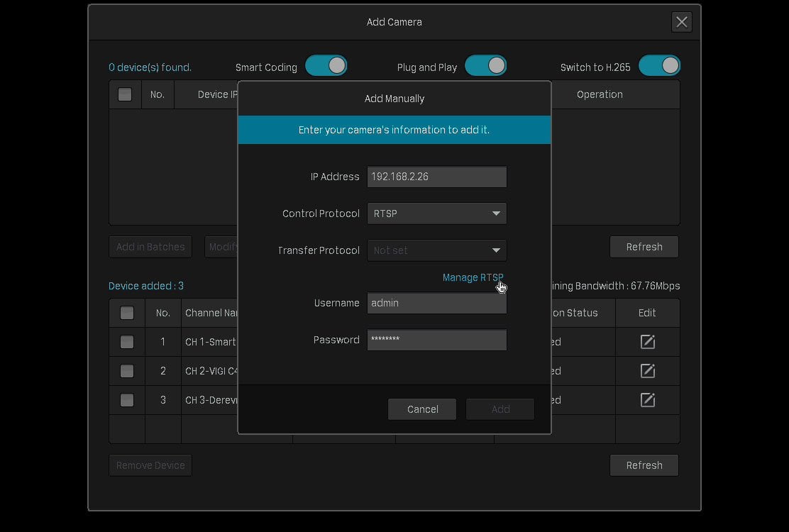Click the Manage RTSP link

click(473, 277)
